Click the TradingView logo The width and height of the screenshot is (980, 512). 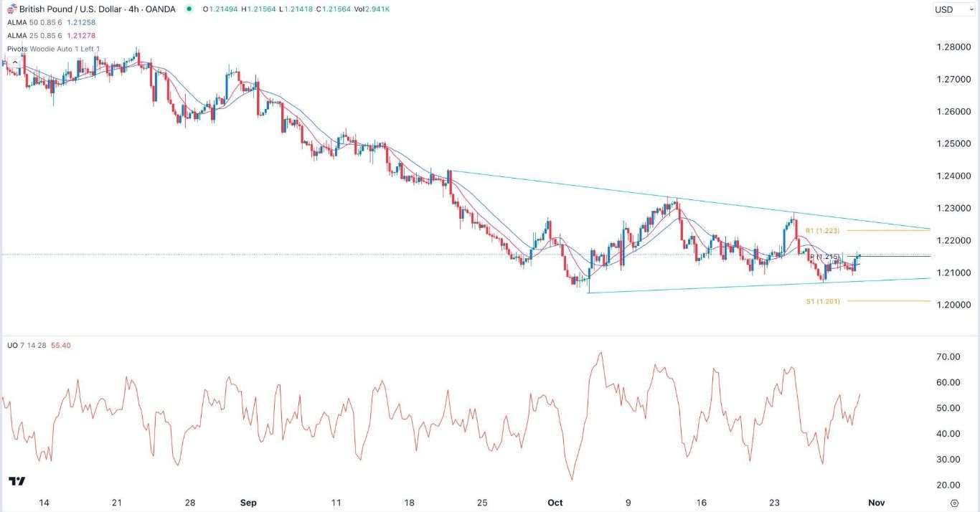(17, 481)
